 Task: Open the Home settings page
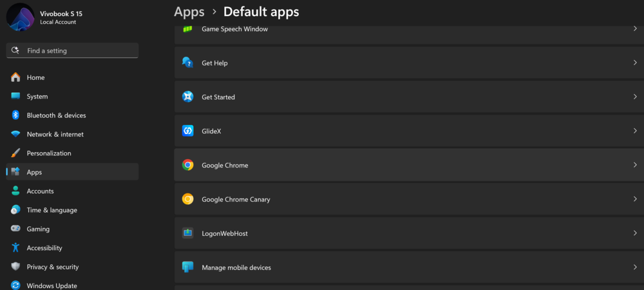pos(72,77)
